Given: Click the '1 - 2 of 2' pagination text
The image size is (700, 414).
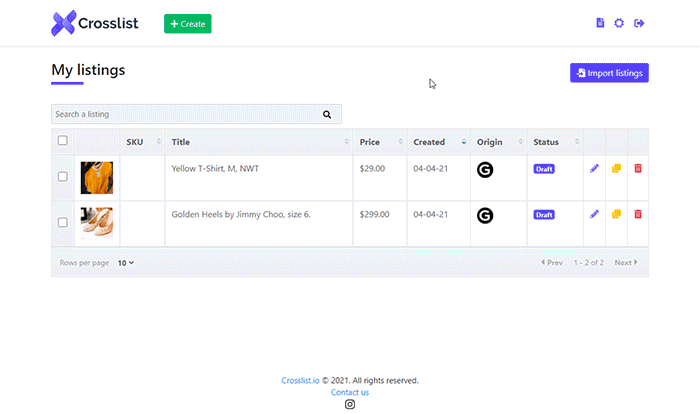Looking at the screenshot, I should [588, 263].
